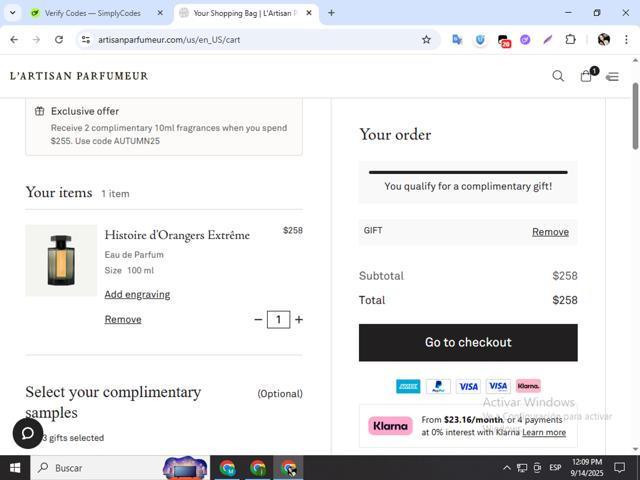This screenshot has width=640, height=480.
Task: Click the American Express payment icon
Action: coord(408,386)
